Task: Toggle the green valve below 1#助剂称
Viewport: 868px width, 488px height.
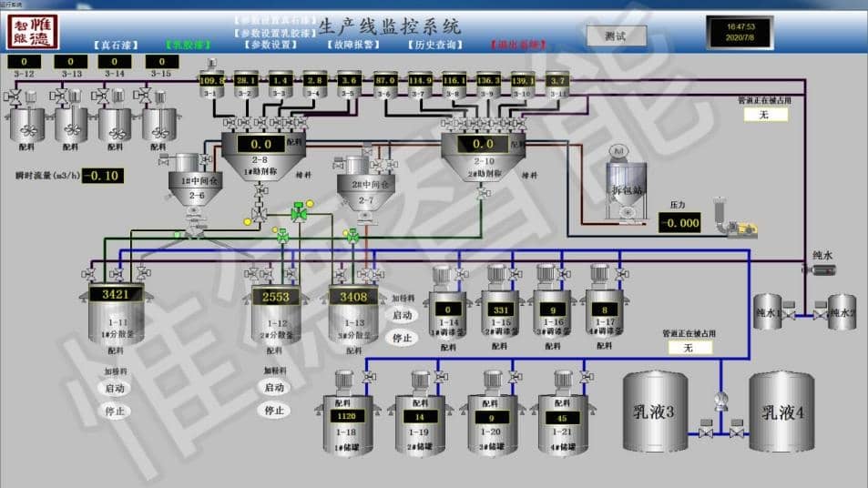Action: tap(298, 214)
